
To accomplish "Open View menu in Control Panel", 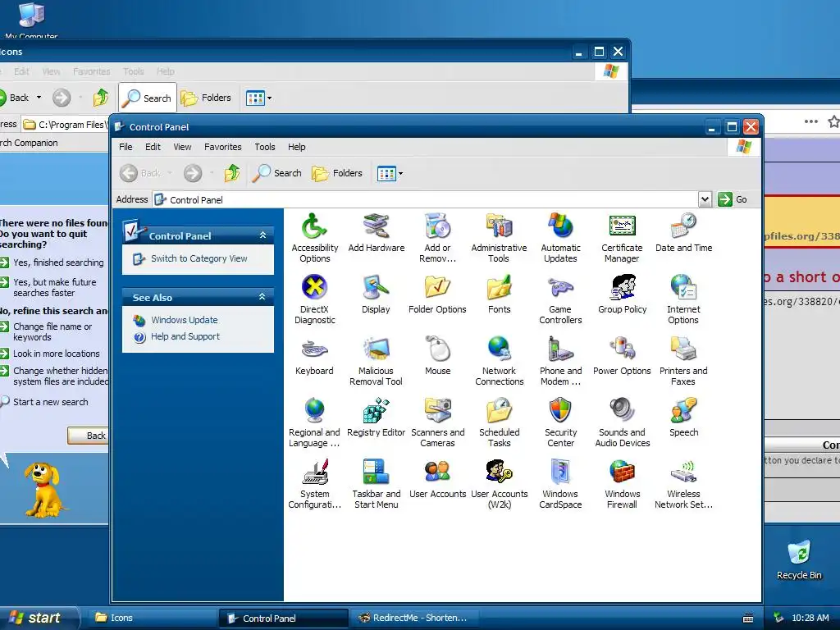I will (x=182, y=147).
